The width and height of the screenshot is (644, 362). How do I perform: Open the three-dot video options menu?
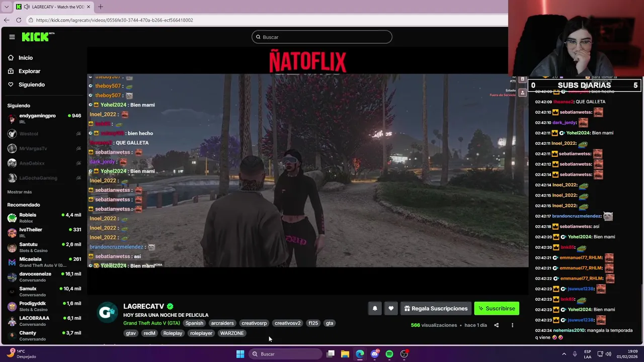click(x=512, y=325)
